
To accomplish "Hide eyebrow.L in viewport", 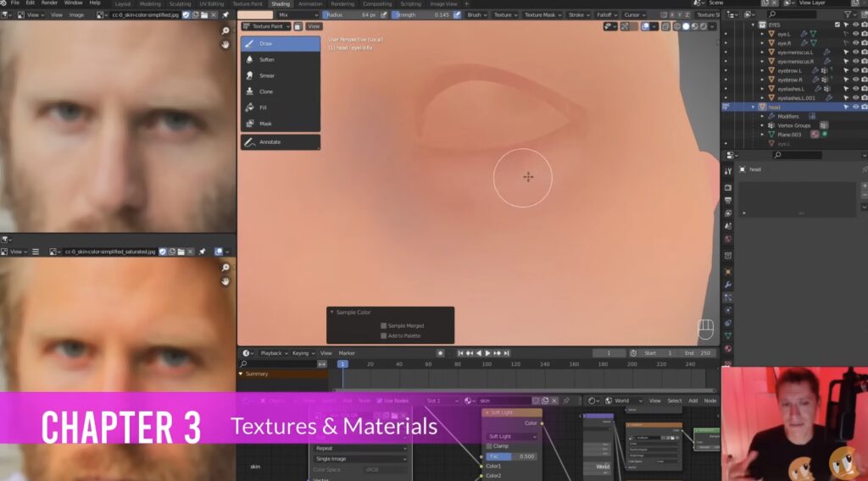I will 855,71.
